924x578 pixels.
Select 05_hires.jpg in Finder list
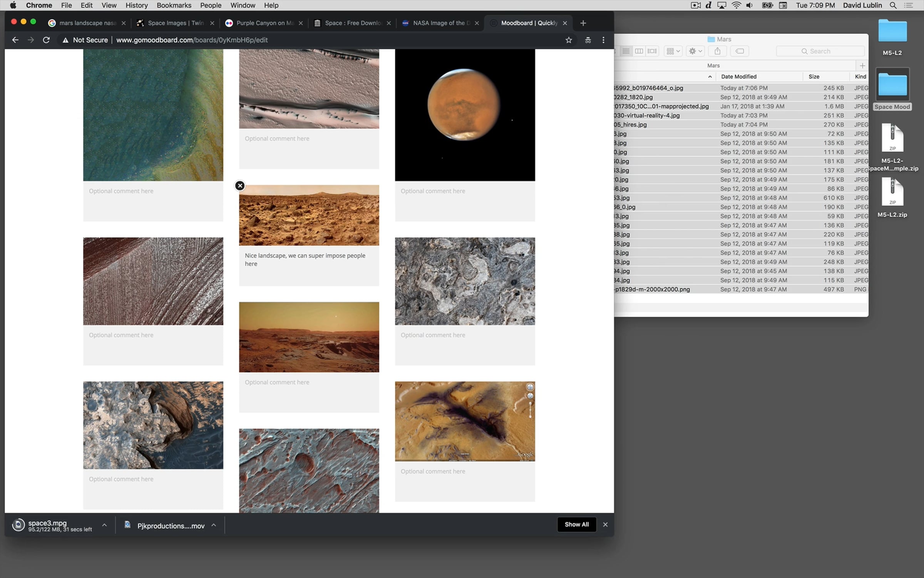(741, 125)
